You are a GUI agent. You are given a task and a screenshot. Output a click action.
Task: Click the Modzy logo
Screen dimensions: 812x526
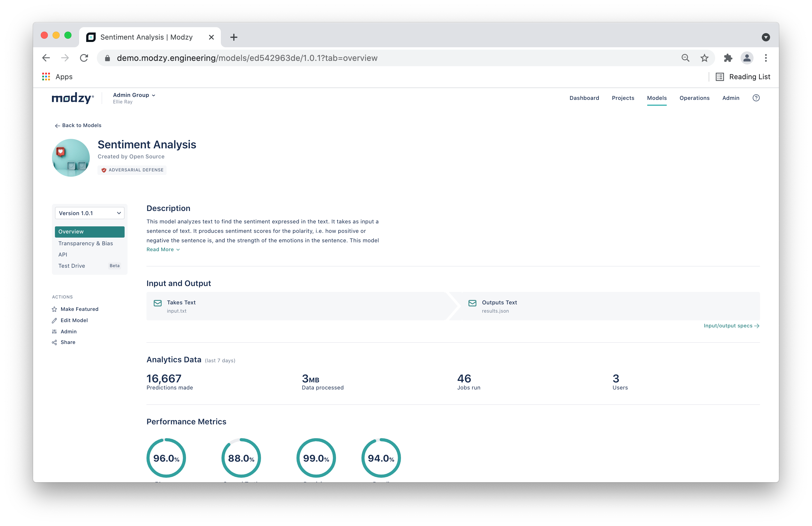pyautogui.click(x=73, y=98)
